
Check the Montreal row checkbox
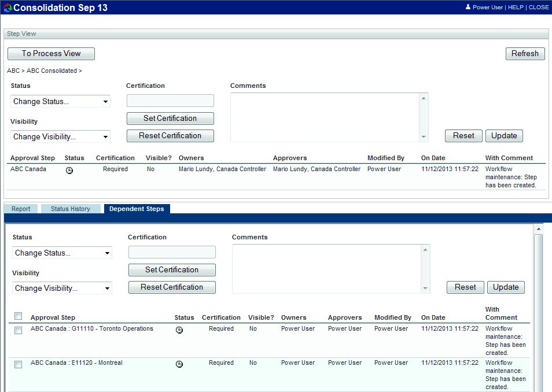tap(19, 364)
